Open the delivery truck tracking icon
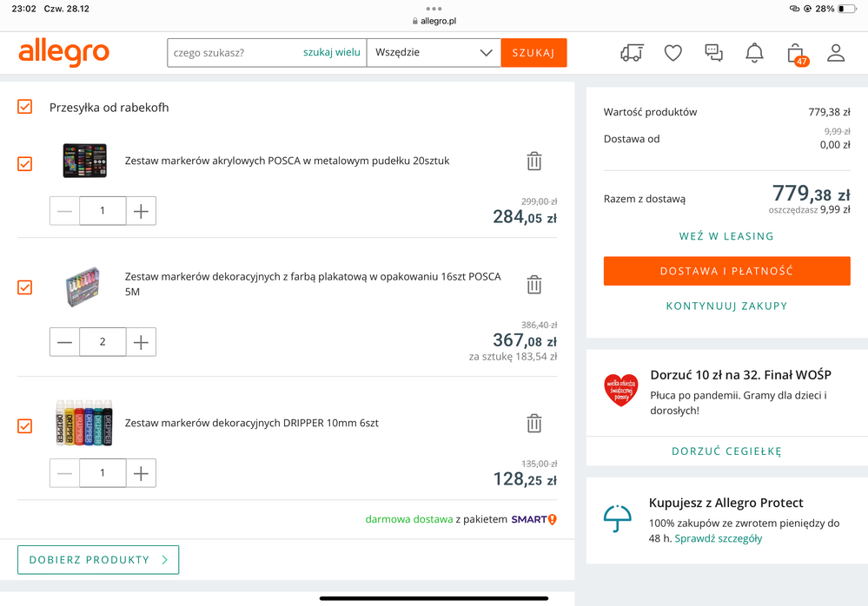The height and width of the screenshot is (606, 868). (x=632, y=53)
